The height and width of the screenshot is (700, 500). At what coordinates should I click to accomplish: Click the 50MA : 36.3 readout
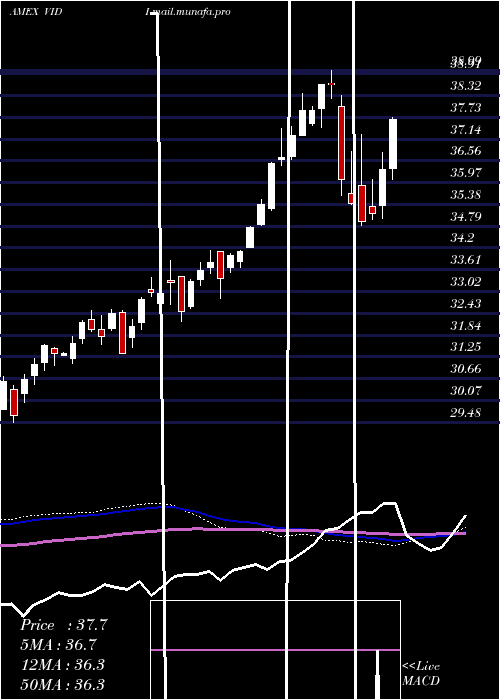coord(63,684)
